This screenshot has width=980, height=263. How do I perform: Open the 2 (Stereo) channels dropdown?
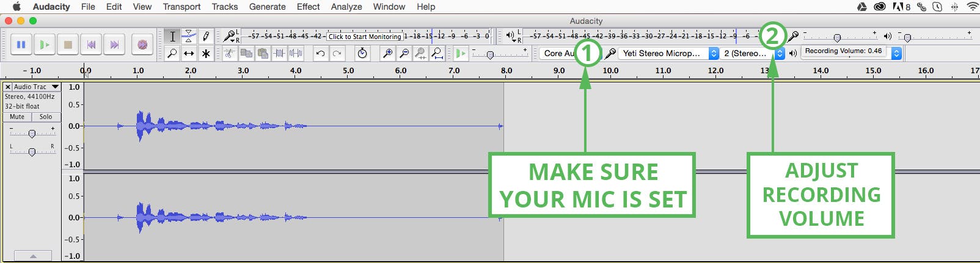click(753, 54)
